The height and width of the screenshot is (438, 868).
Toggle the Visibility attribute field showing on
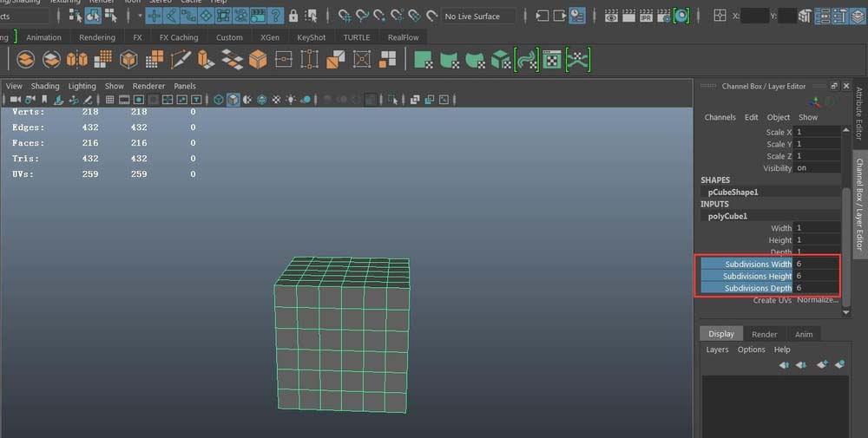pos(816,168)
